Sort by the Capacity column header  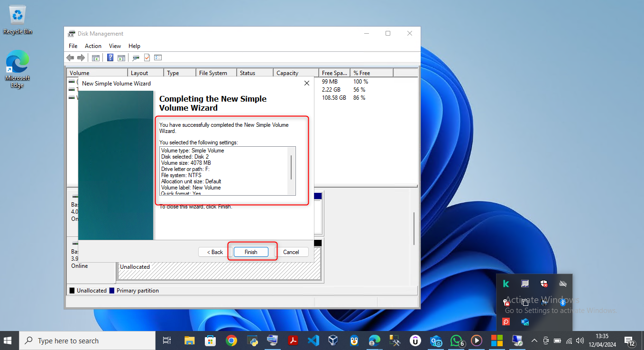(x=296, y=73)
